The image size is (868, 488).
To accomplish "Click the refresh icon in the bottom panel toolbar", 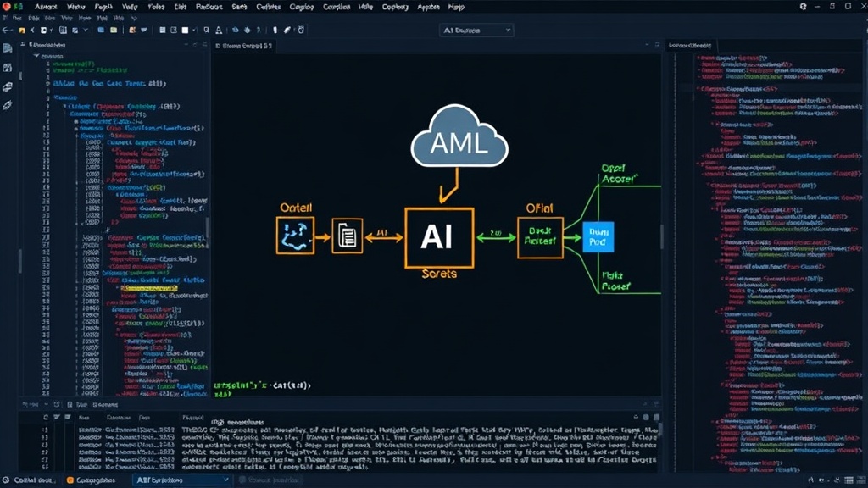I will coord(46,417).
